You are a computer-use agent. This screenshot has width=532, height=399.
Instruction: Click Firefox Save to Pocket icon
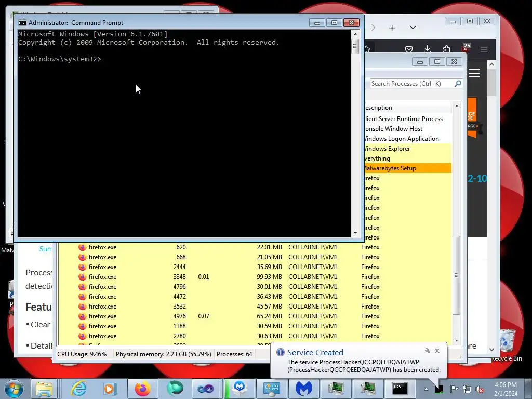click(409, 49)
